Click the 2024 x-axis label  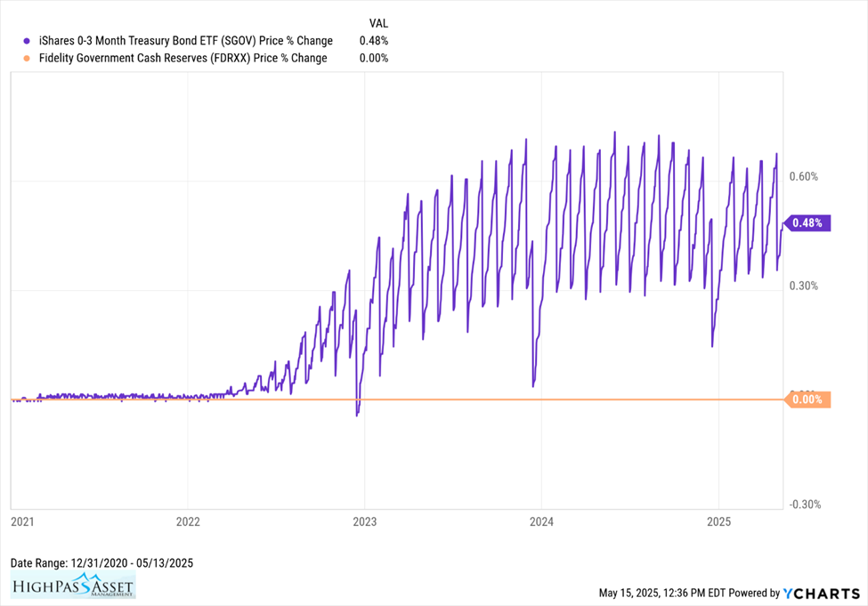(541, 521)
